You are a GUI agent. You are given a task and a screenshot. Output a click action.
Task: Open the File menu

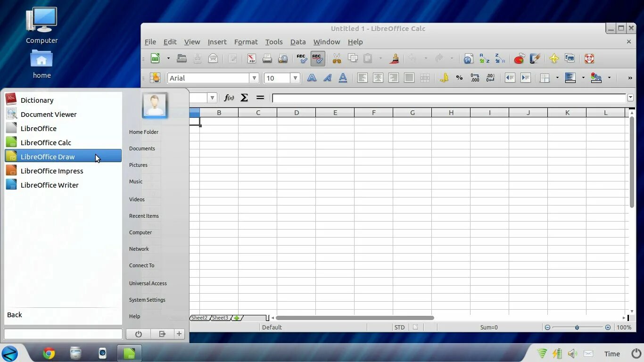point(150,41)
